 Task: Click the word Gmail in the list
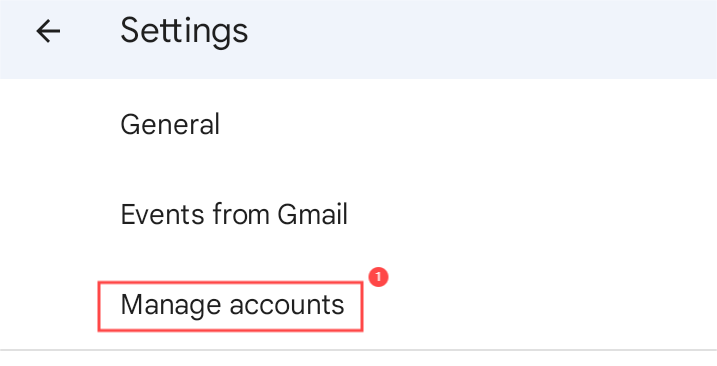click(x=313, y=214)
